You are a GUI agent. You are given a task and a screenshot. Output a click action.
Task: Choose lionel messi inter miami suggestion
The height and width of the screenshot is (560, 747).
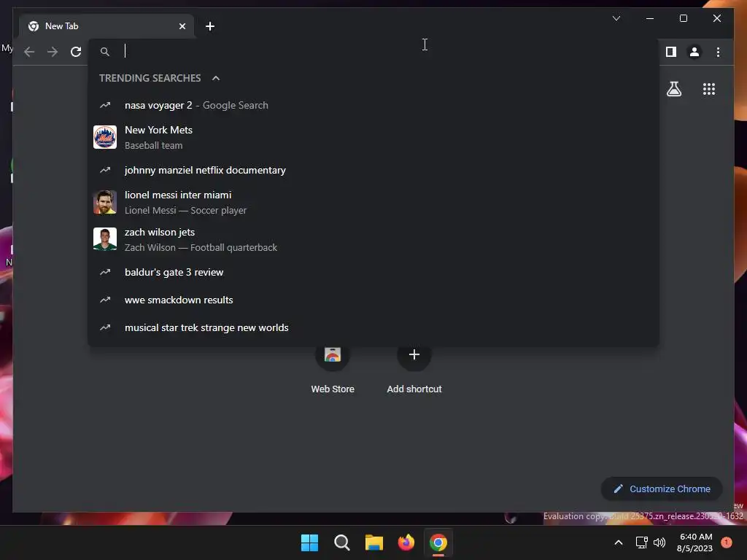pos(373,202)
